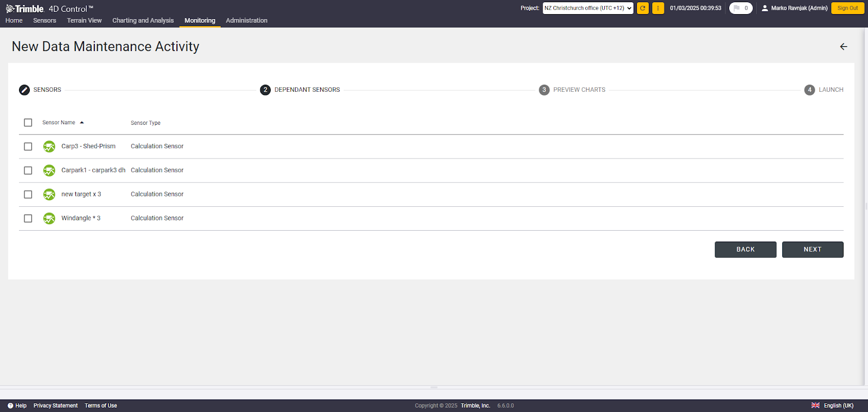Screen dimensions: 868x412
Task: Open the Terms of Use link
Action: tap(101, 405)
